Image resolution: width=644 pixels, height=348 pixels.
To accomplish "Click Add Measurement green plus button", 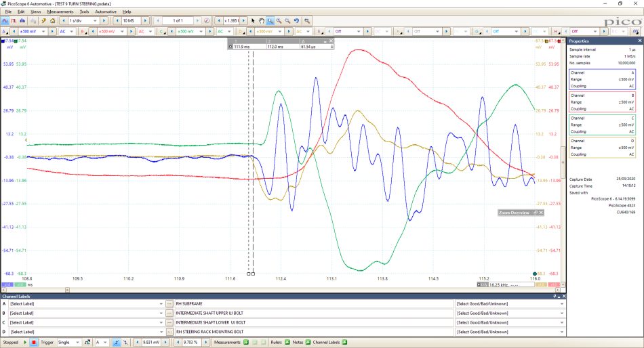I will point(246,343).
